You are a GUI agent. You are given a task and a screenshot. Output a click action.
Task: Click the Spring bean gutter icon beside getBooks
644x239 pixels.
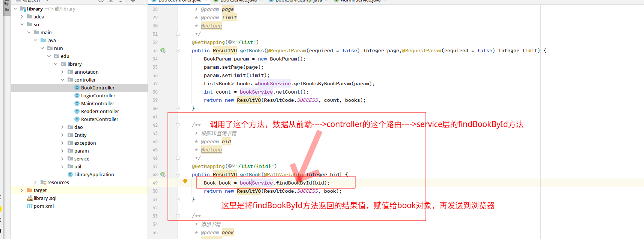coord(163,50)
